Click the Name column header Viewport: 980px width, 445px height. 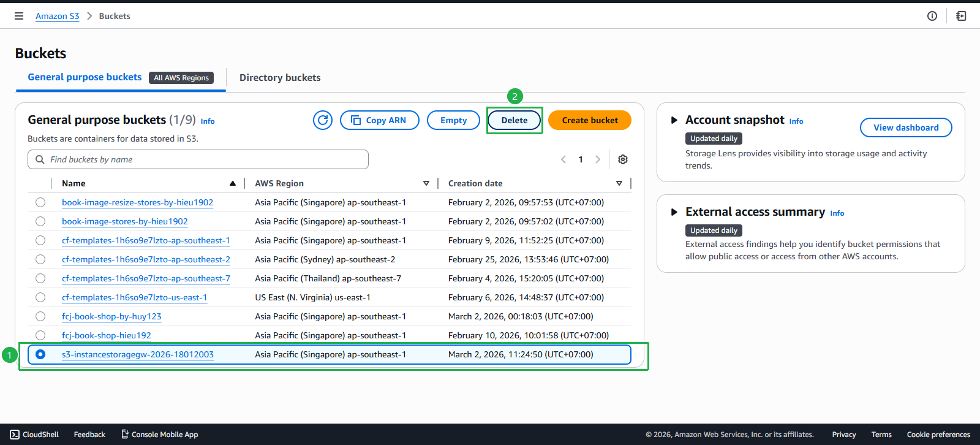[x=73, y=183]
